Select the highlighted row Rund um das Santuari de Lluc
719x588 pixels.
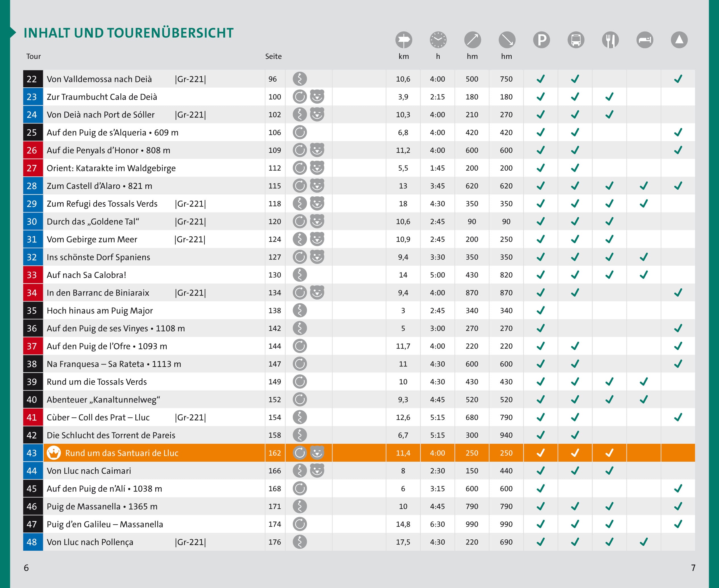[359, 453]
